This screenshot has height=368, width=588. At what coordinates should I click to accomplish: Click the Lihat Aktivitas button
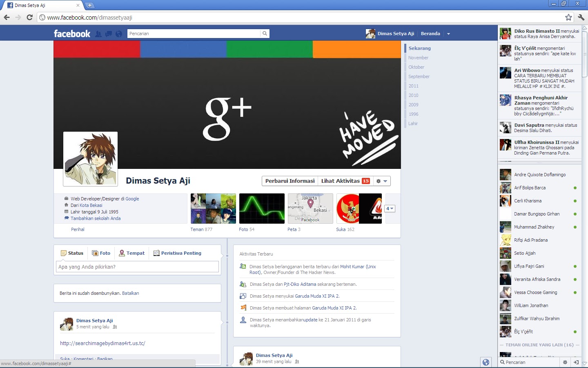tap(345, 181)
